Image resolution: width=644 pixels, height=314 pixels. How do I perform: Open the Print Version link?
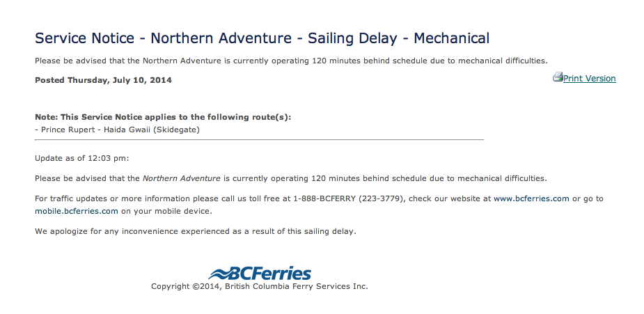tap(590, 79)
